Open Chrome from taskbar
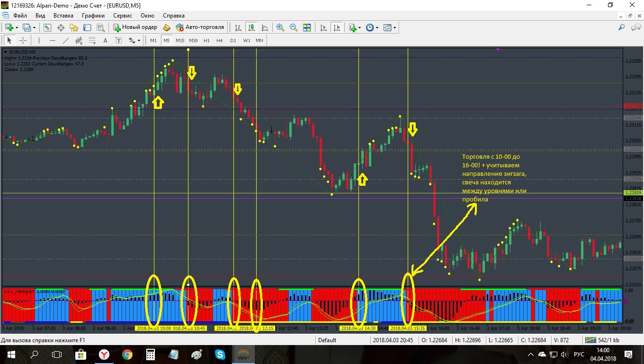644x364 pixels. tap(127, 354)
